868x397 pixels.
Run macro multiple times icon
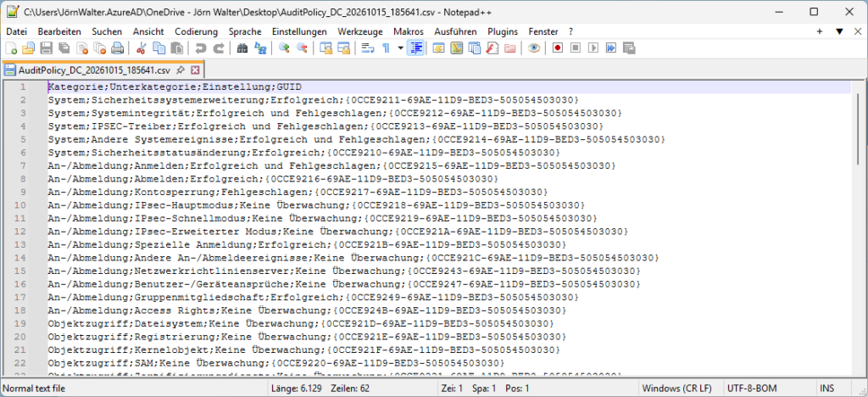click(610, 48)
